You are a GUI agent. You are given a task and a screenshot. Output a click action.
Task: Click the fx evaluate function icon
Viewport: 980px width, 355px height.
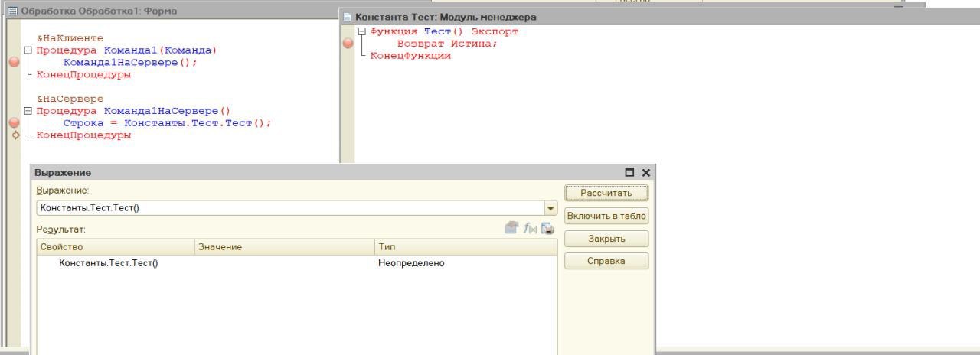[x=530, y=228]
